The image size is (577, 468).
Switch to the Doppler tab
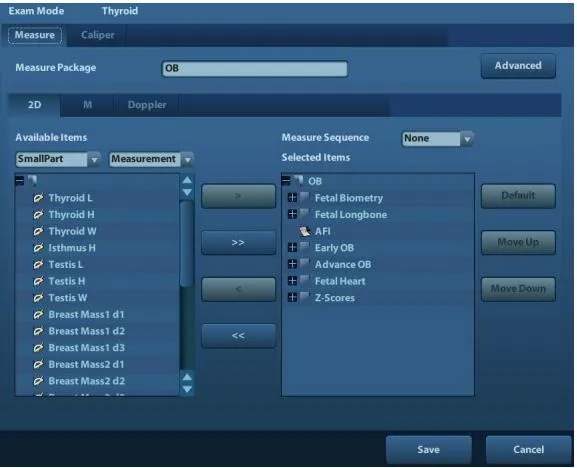coord(147,105)
